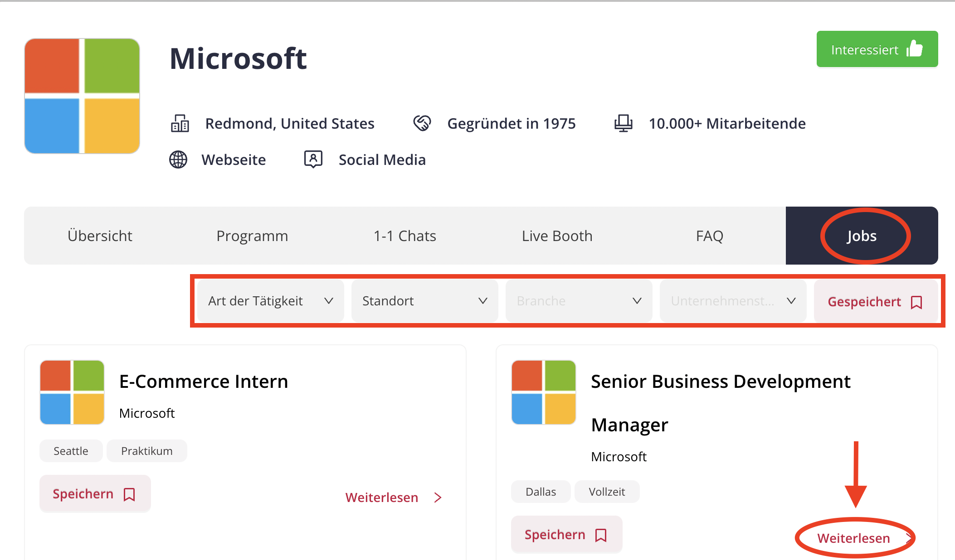The image size is (955, 560).
Task: Click Redmond, United States location text
Action: (x=290, y=123)
